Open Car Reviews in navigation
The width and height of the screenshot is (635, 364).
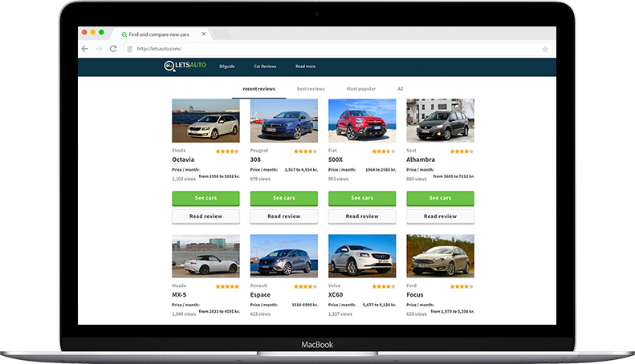(265, 67)
